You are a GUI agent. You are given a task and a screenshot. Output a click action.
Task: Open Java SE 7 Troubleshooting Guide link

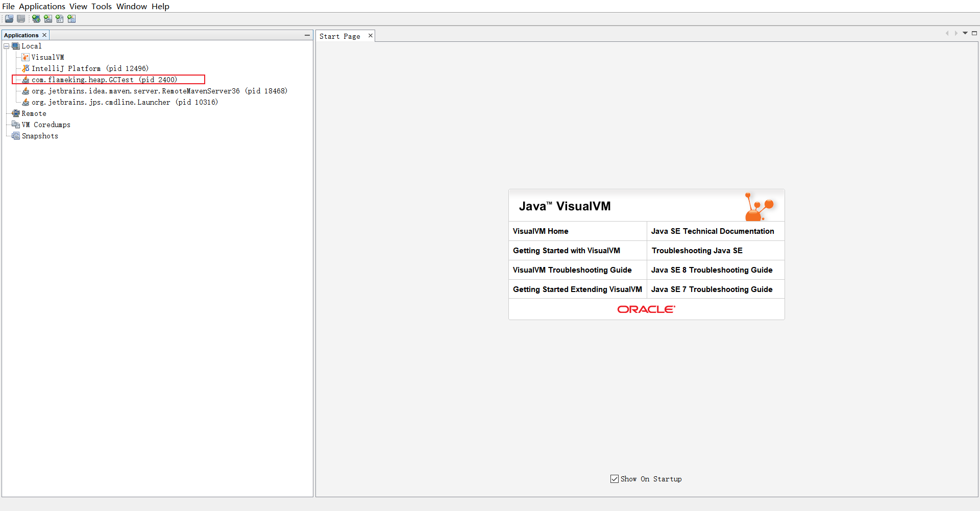coord(712,289)
